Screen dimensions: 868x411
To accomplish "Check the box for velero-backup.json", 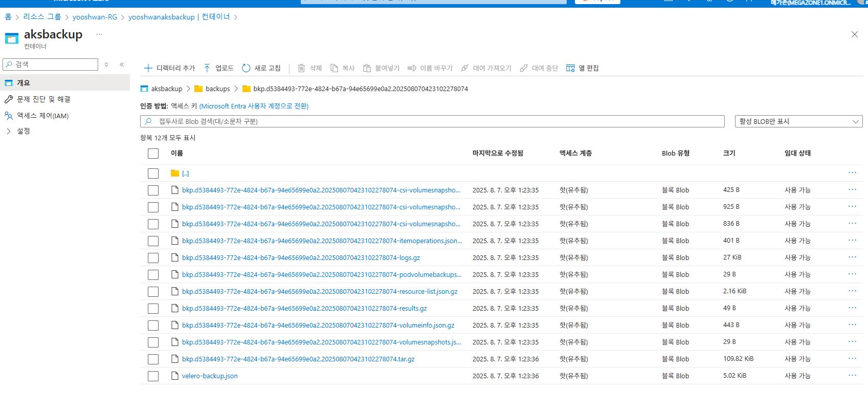I will [153, 376].
